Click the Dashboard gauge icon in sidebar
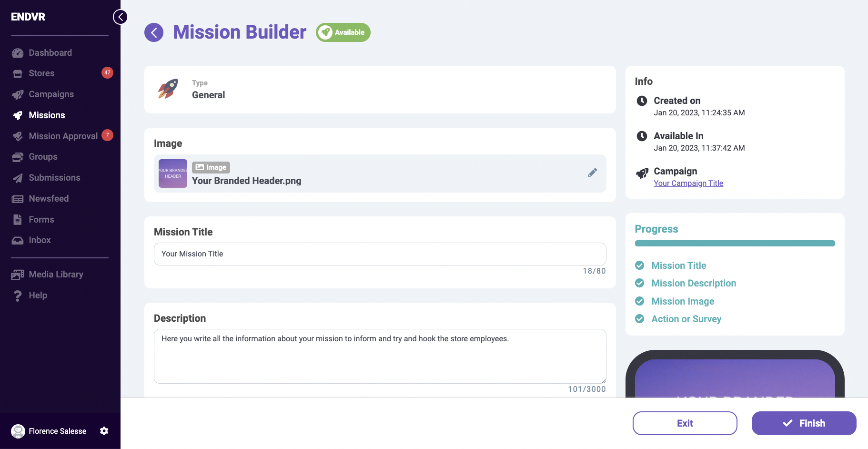The image size is (868, 449). pyautogui.click(x=18, y=53)
